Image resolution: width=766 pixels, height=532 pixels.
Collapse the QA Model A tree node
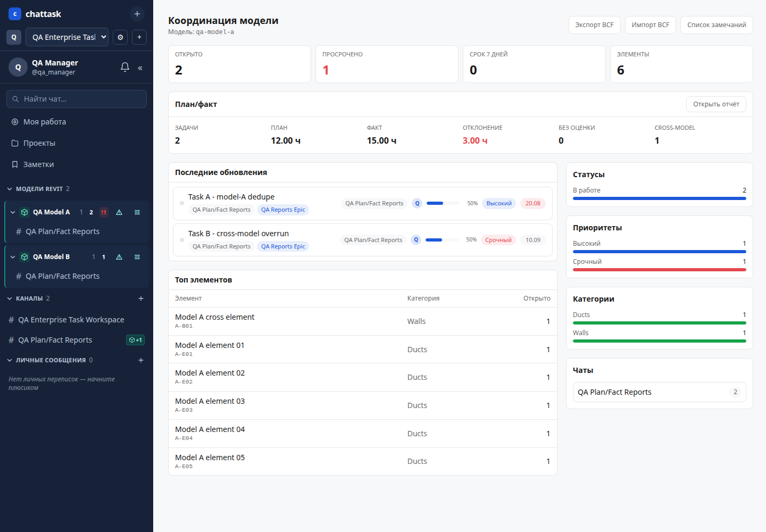coord(13,212)
